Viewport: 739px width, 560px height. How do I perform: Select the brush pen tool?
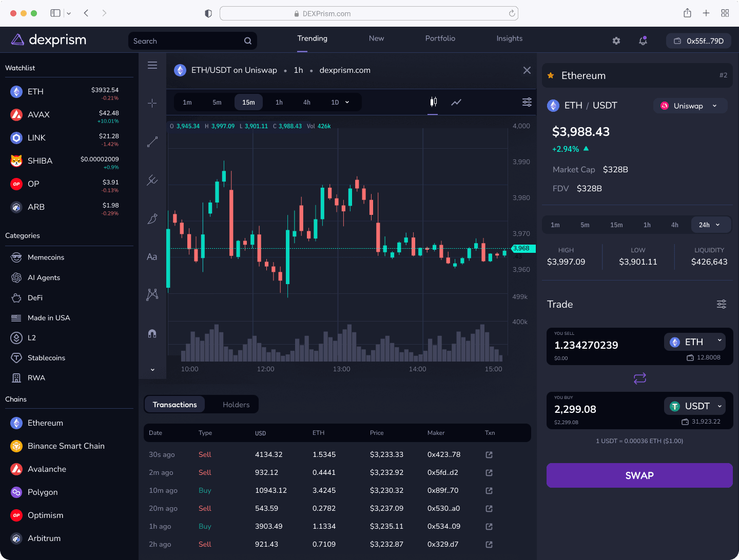(152, 218)
